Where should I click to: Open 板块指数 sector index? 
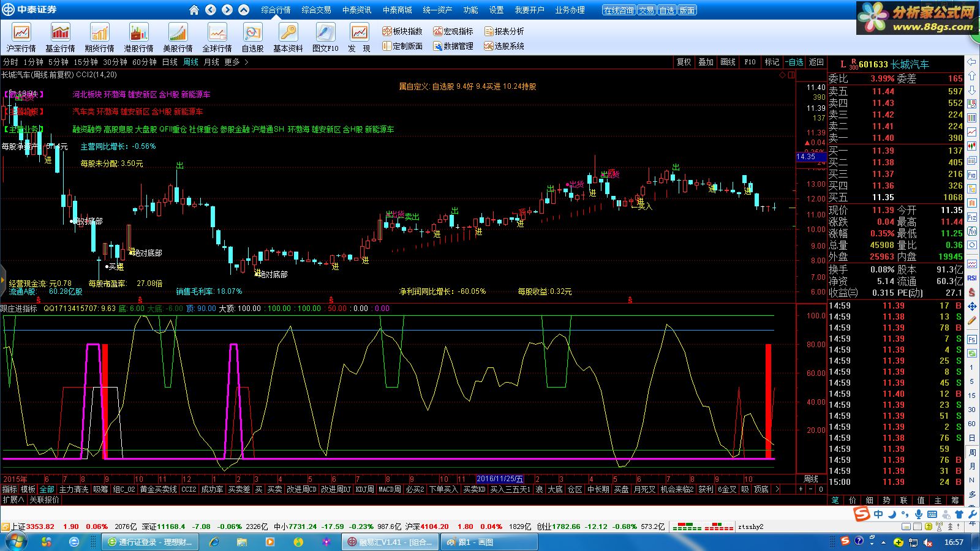click(x=402, y=31)
